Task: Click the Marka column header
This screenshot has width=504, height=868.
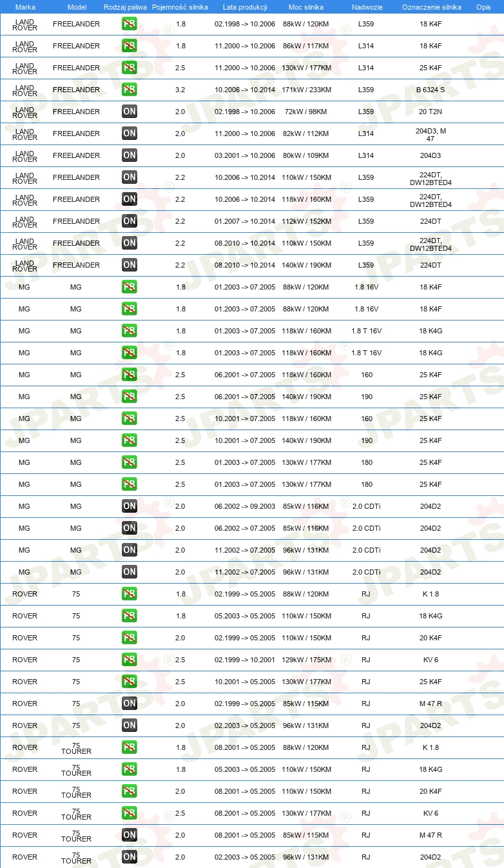Action: (x=25, y=7)
